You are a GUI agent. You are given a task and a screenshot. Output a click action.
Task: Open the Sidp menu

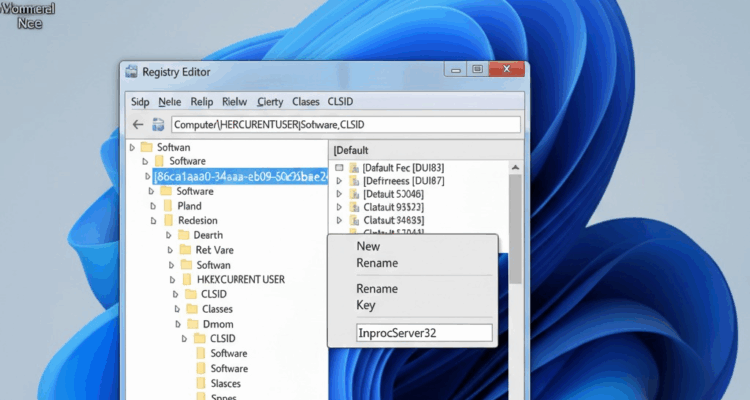click(140, 101)
